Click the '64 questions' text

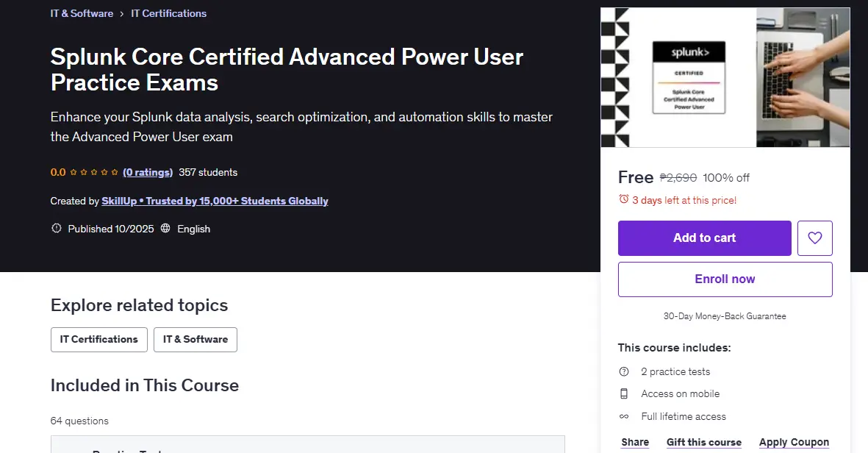(x=79, y=421)
